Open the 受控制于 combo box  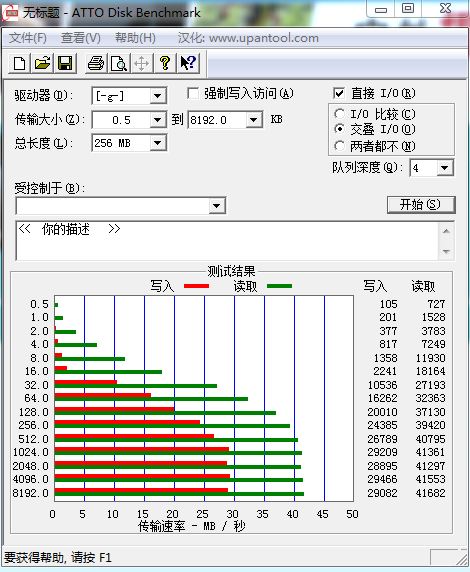click(x=120, y=206)
